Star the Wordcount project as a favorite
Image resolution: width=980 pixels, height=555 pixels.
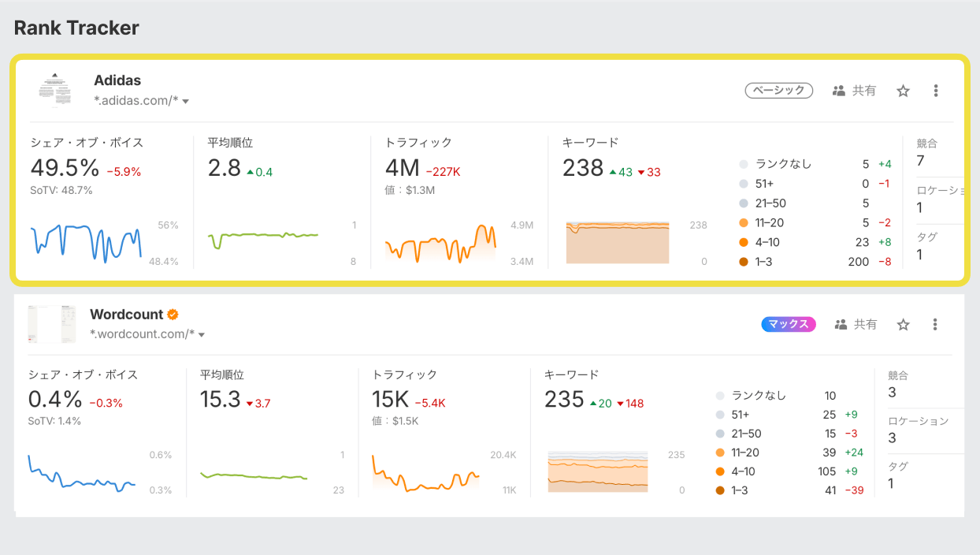coord(903,324)
